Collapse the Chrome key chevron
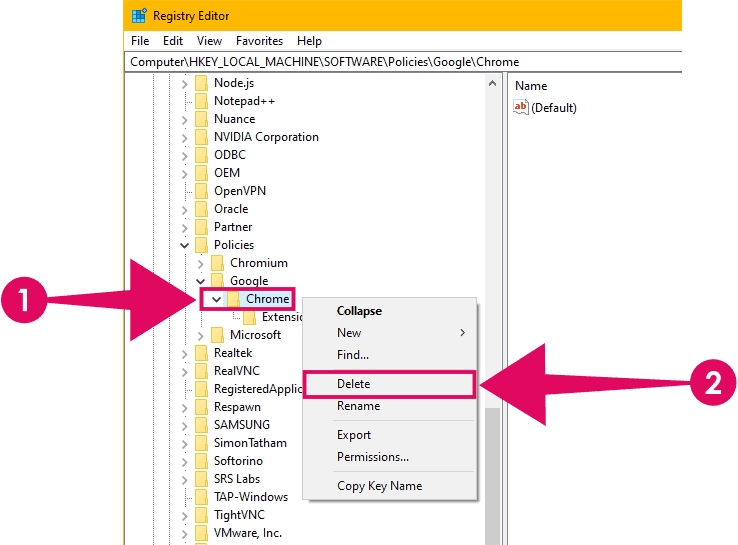The width and height of the screenshot is (738, 545). point(217,299)
